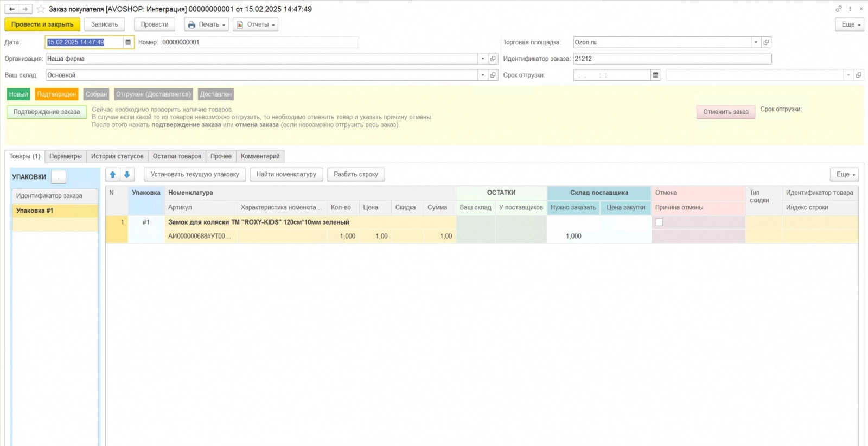
Task: Select the orange Подтвержден status
Action: [57, 94]
